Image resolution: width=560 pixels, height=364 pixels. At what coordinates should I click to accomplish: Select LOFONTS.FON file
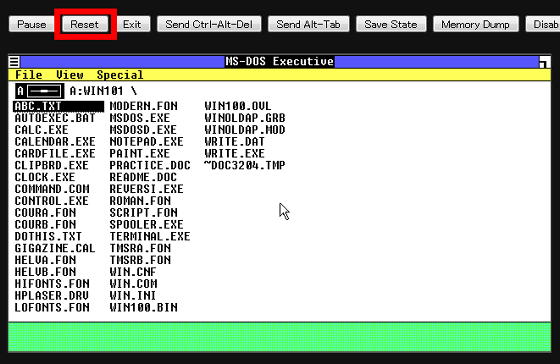[x=52, y=307]
